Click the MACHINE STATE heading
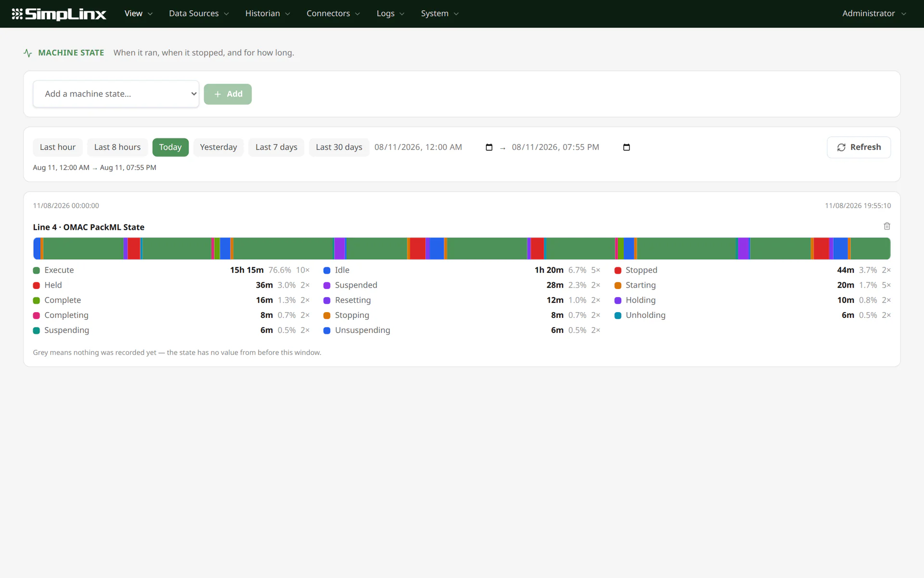Image resolution: width=924 pixels, height=578 pixels. [71, 53]
